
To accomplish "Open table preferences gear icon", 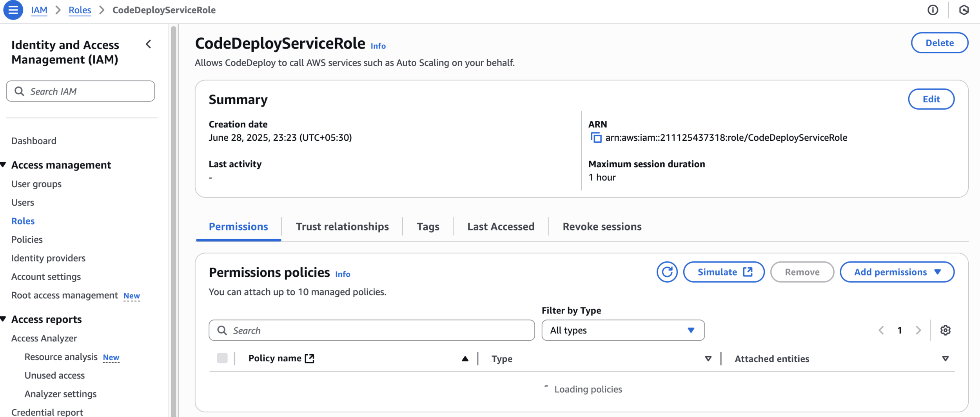I will click(945, 330).
